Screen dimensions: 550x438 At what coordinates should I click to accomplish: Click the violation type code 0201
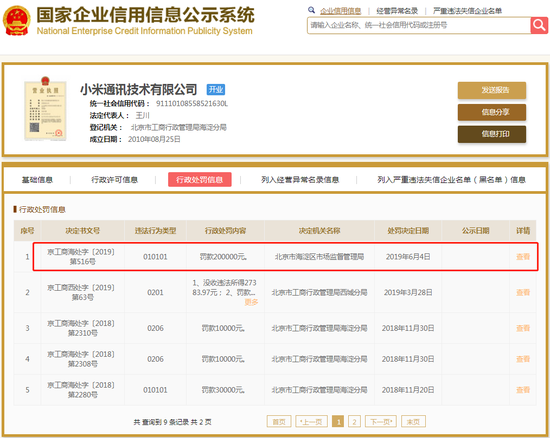155,292
